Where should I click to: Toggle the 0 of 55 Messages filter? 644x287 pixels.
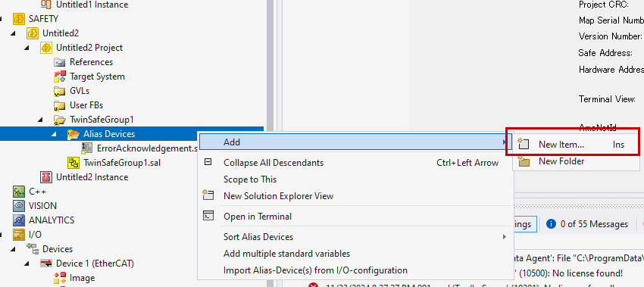pyautogui.click(x=587, y=224)
